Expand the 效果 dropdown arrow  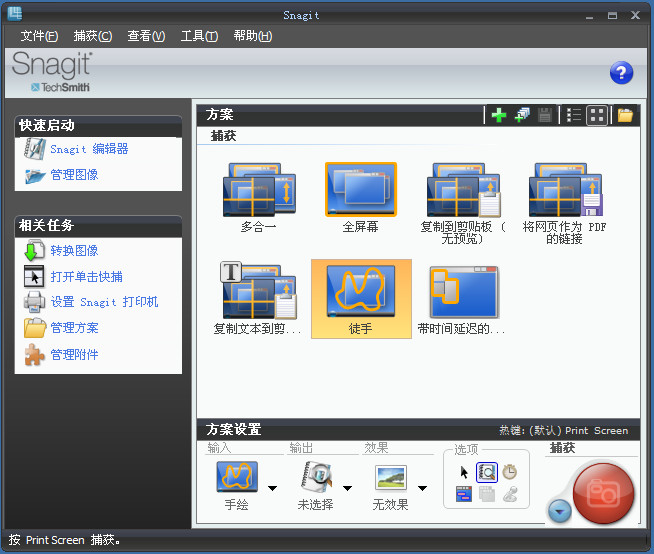coord(423,488)
